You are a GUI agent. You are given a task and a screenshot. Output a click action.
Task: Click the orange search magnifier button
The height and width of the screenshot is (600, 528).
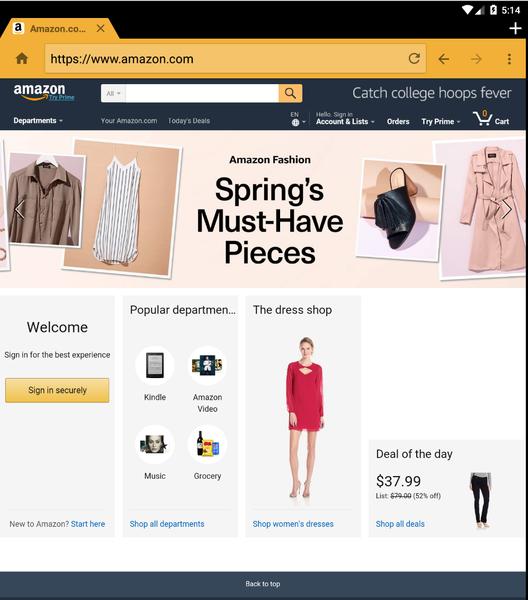click(290, 93)
